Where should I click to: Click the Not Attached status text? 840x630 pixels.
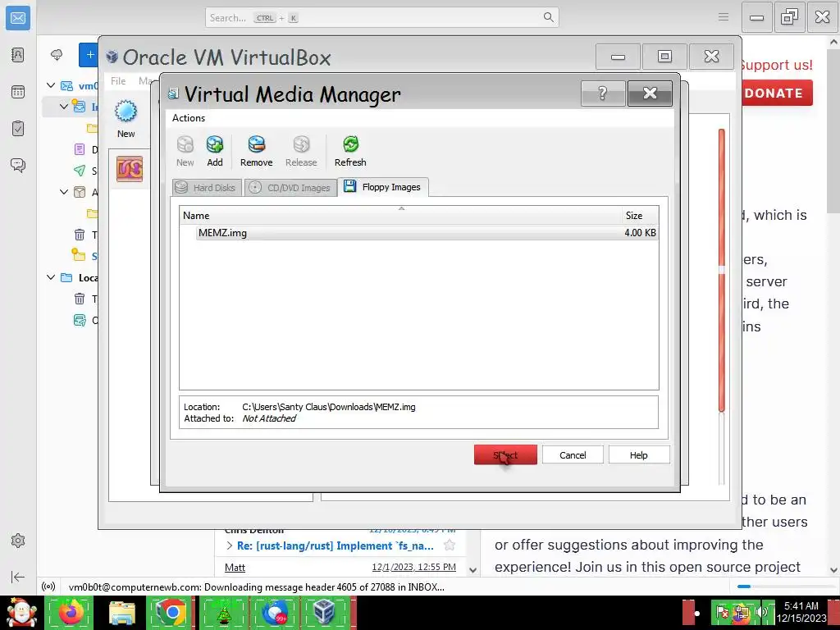(268, 418)
